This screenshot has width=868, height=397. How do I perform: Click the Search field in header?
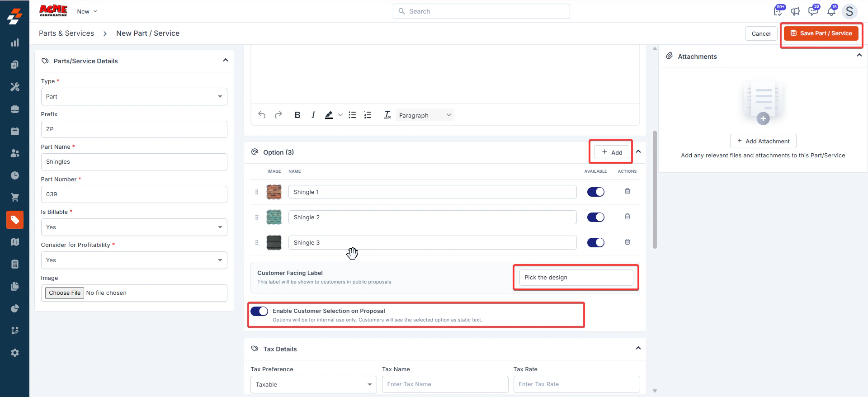481,11
